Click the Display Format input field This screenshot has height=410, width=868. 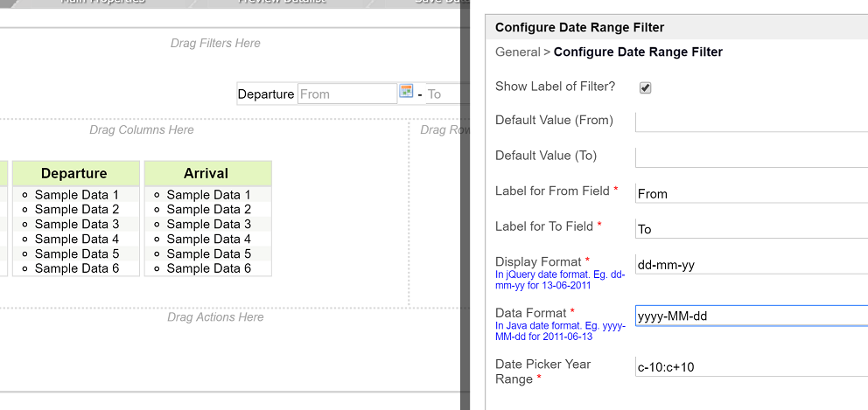pos(751,265)
